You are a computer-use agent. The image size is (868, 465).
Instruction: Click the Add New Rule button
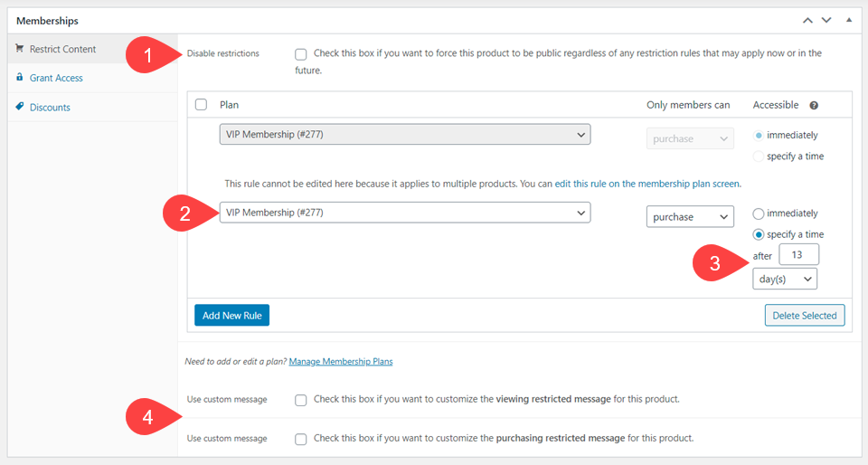click(x=231, y=315)
